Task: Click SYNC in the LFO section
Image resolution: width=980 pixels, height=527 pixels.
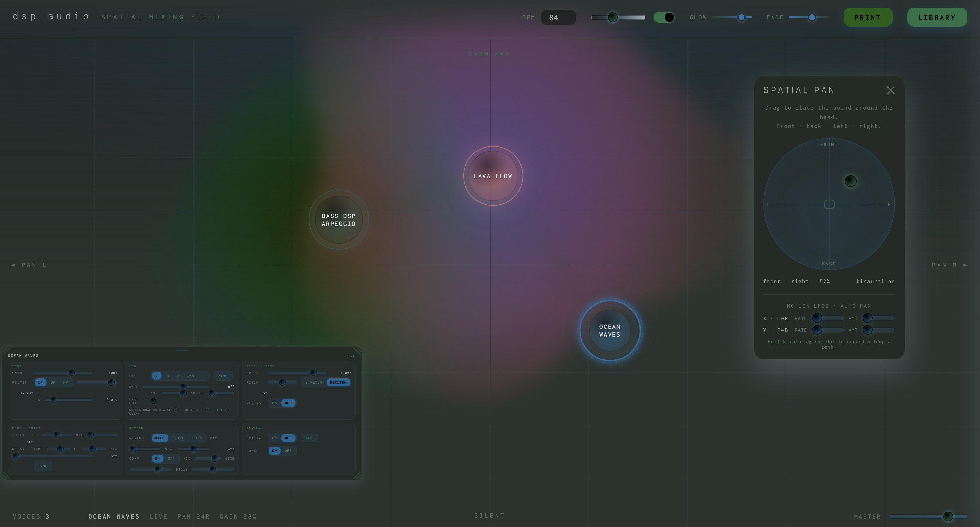Action: (223, 376)
